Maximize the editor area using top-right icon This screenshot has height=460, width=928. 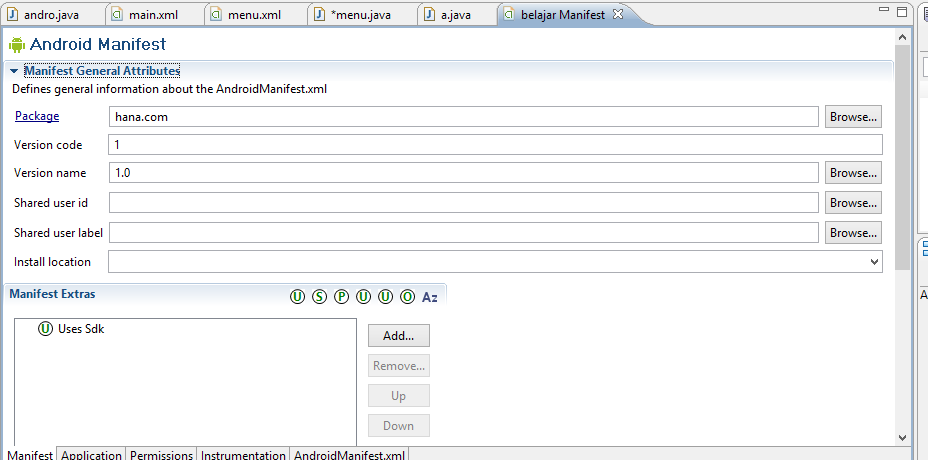click(x=902, y=11)
